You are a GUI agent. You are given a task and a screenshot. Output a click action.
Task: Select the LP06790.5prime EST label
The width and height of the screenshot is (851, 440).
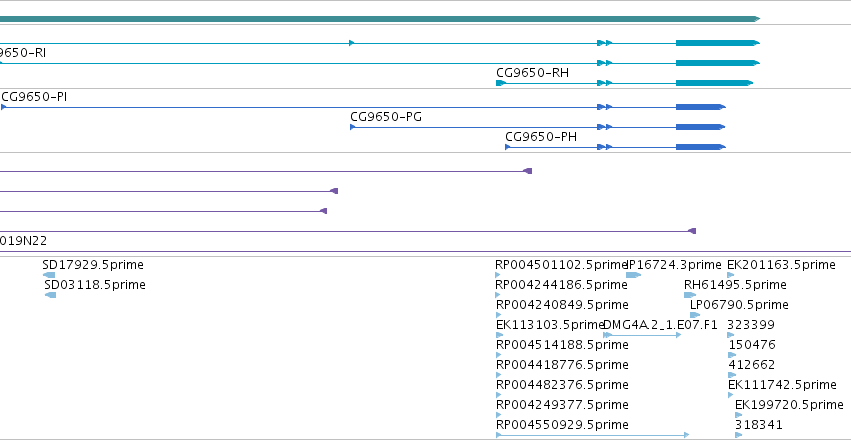(739, 305)
